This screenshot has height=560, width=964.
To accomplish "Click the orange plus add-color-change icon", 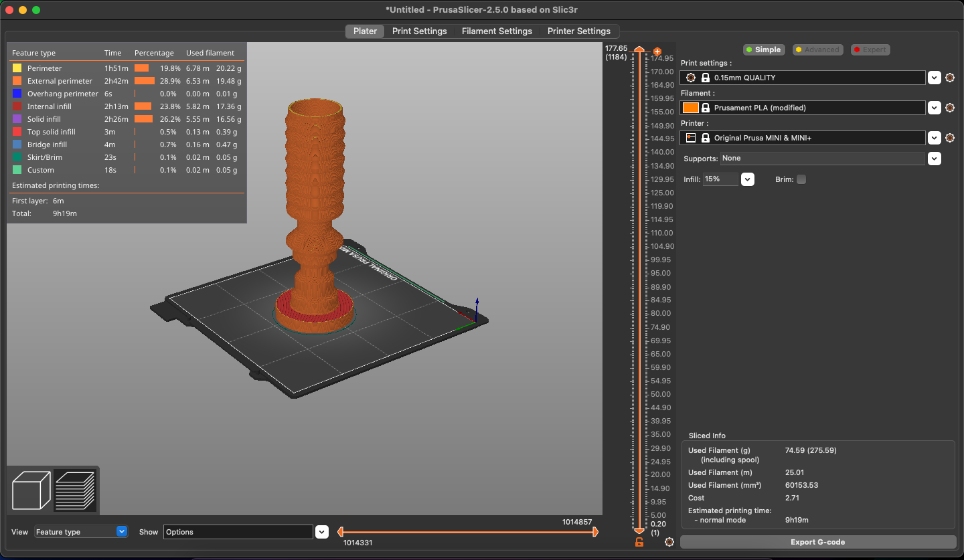I will tap(657, 52).
